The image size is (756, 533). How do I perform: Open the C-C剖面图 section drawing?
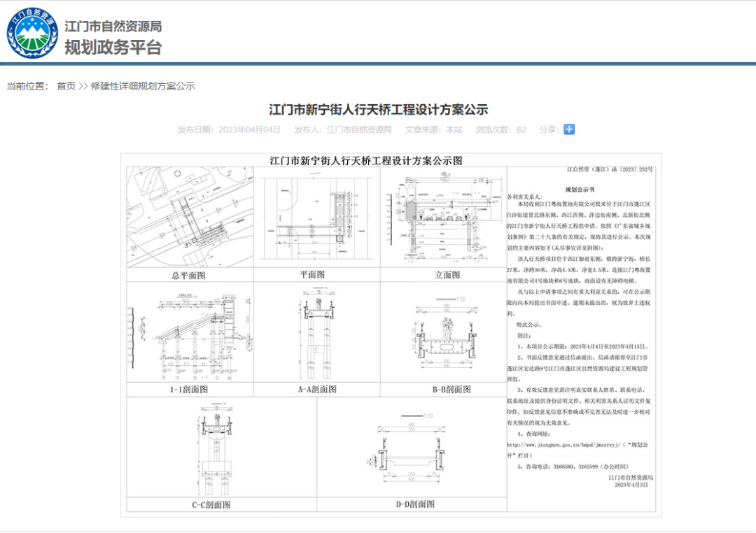point(221,447)
